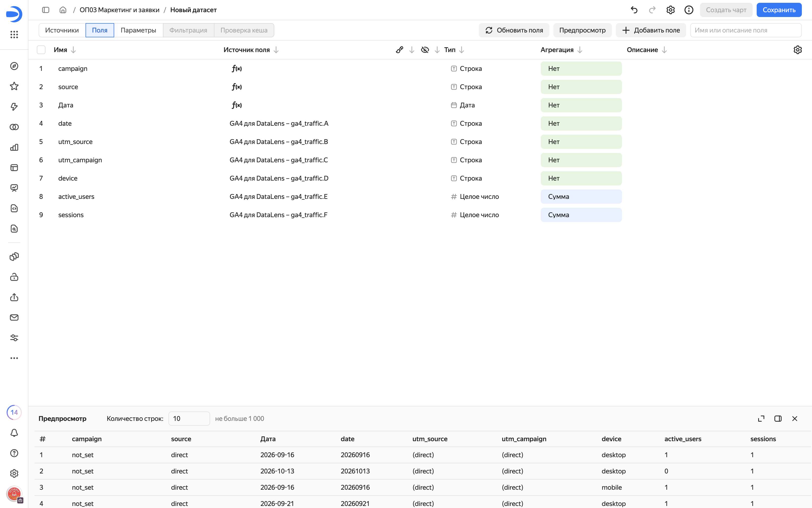The height and width of the screenshot is (508, 812).
Task: Open the charts bar icon in sidebar
Action: (x=14, y=147)
